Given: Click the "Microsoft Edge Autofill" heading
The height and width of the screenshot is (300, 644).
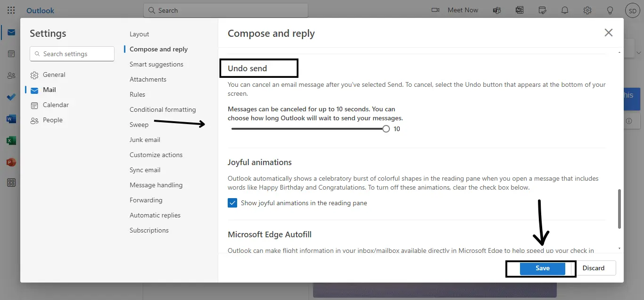Looking at the screenshot, I should coord(270,234).
